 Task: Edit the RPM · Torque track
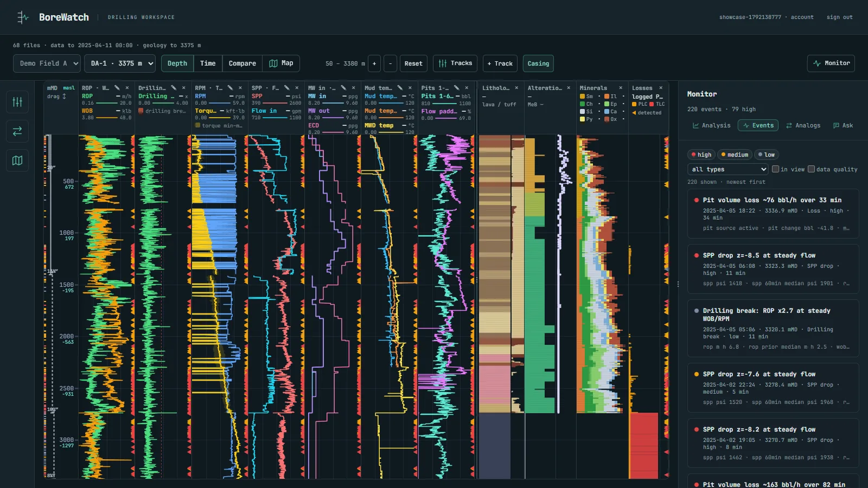tap(230, 88)
